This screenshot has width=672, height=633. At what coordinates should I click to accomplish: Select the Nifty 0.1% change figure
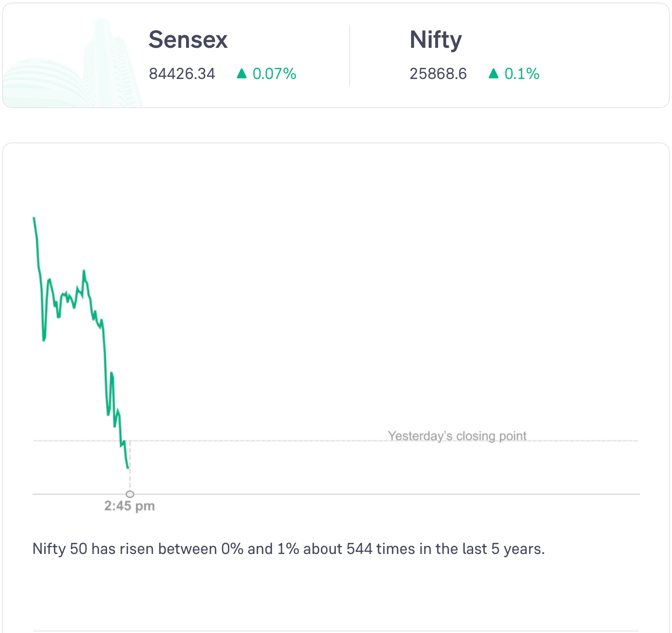[522, 74]
